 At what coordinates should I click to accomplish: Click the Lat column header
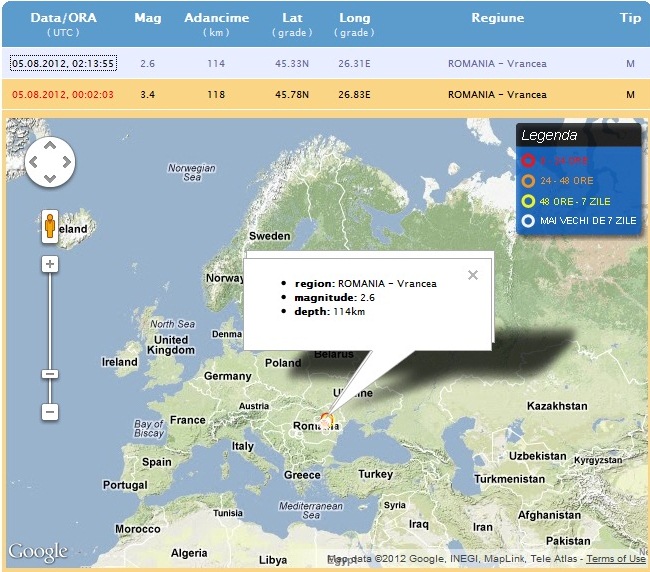point(292,18)
